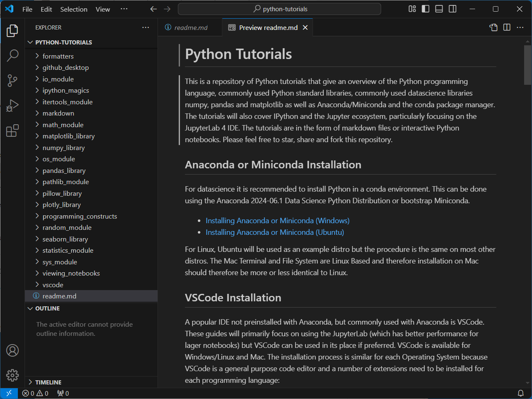Screen dimensions: 532x399
Task: Click the Show Source icon in editor toolbar
Action: (493, 27)
